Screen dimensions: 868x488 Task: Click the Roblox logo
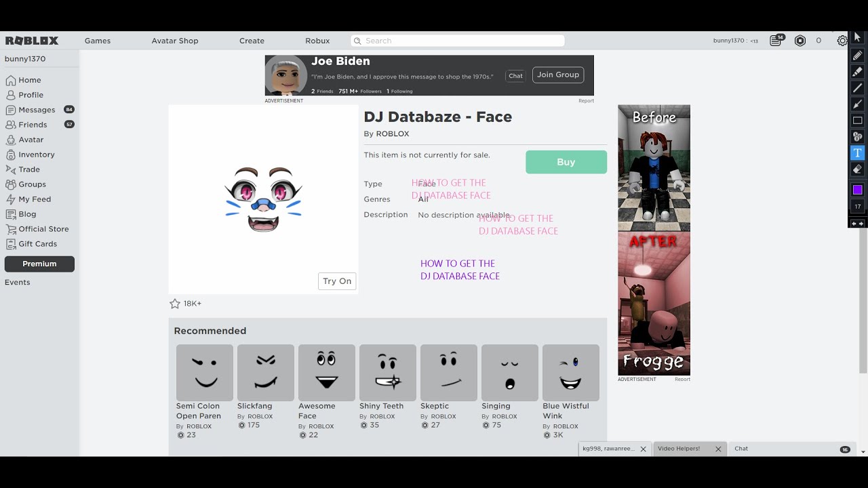32,41
